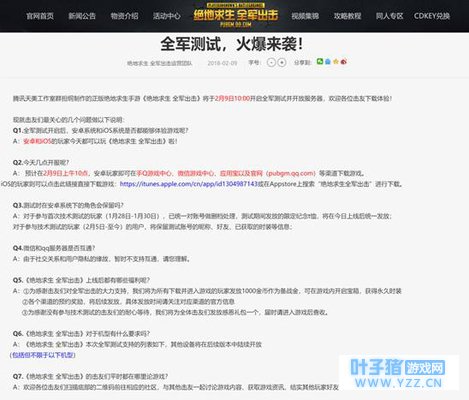Click the font size decrease icon
This screenshot has height=400, width=469.
coord(271,62)
